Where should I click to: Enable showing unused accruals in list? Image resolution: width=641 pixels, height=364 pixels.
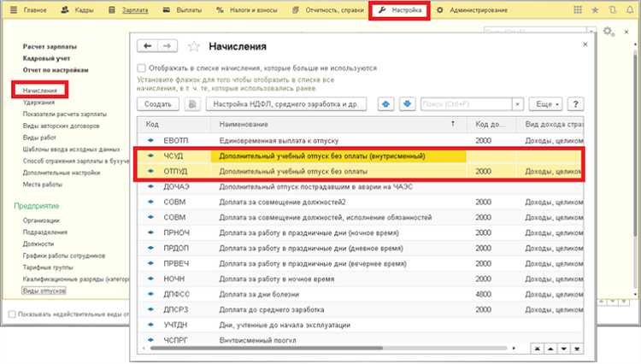[141, 68]
